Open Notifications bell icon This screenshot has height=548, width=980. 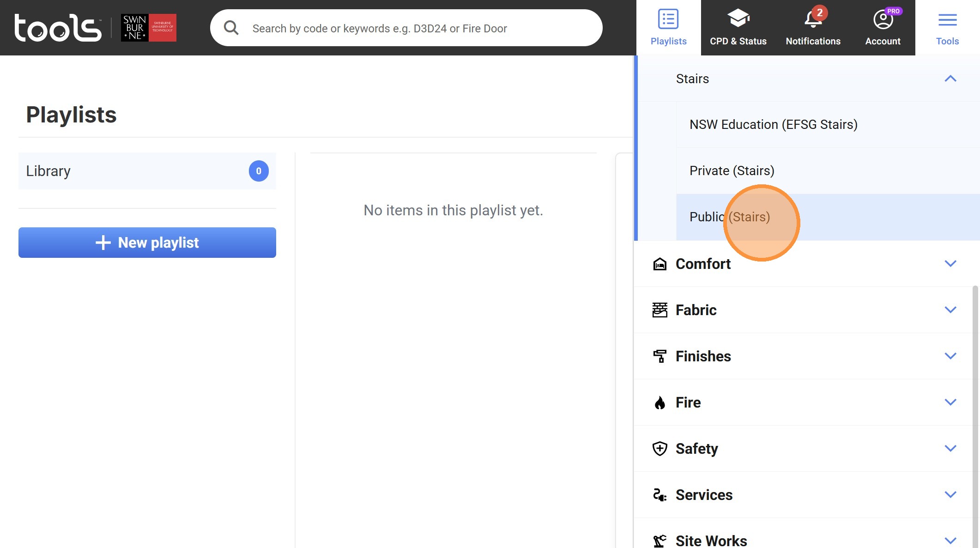[813, 19]
